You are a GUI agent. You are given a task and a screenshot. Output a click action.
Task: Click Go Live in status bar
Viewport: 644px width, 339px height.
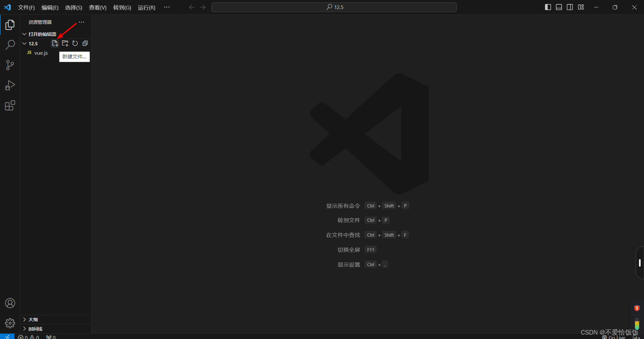click(614, 337)
